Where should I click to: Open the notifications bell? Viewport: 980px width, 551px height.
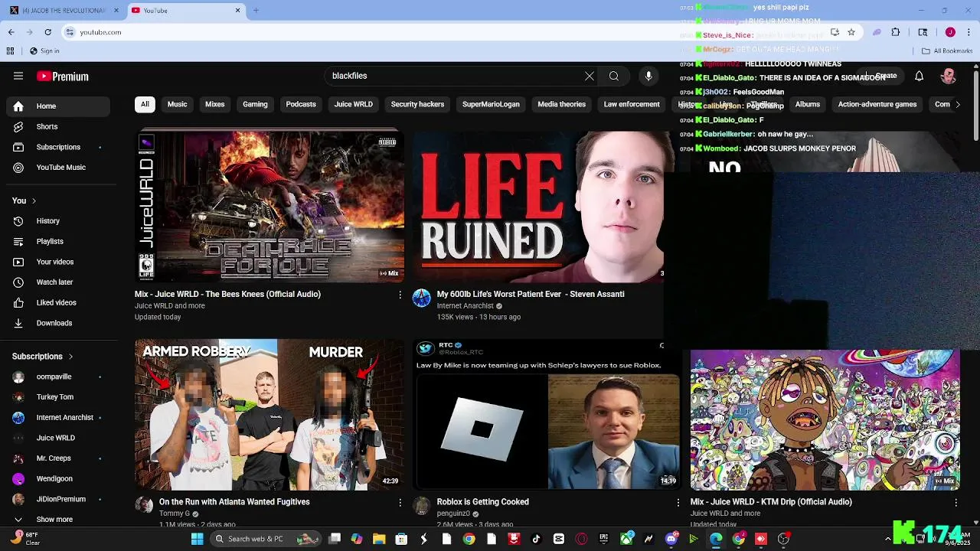coord(920,76)
